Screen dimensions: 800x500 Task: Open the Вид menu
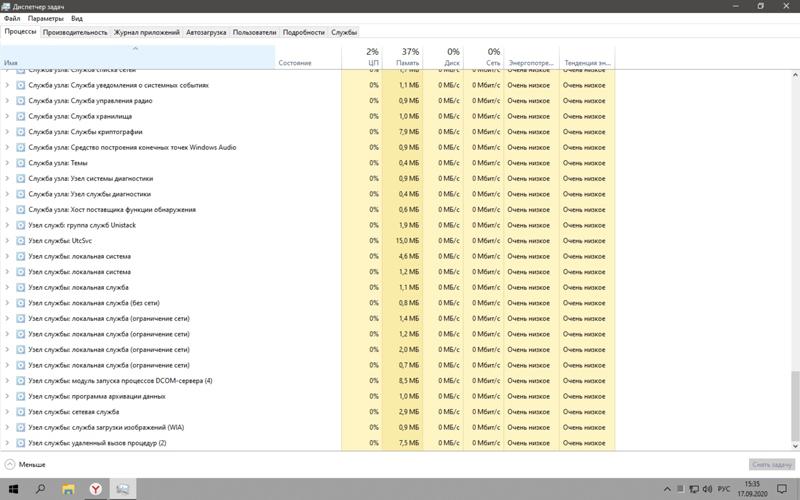77,18
